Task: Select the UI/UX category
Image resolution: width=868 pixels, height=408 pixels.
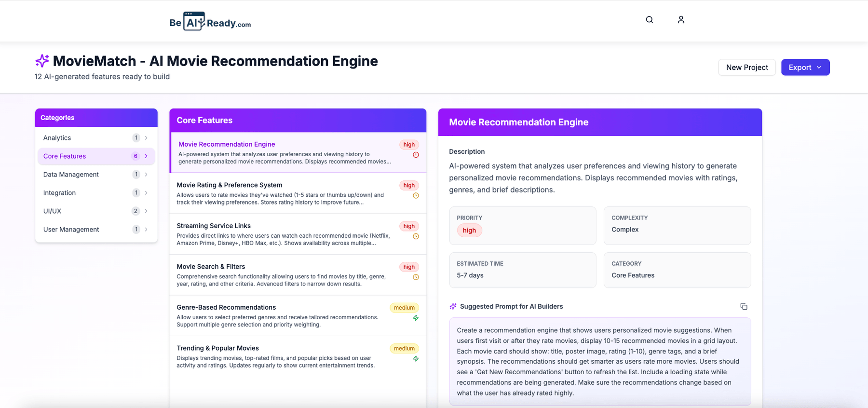Action: tap(96, 211)
